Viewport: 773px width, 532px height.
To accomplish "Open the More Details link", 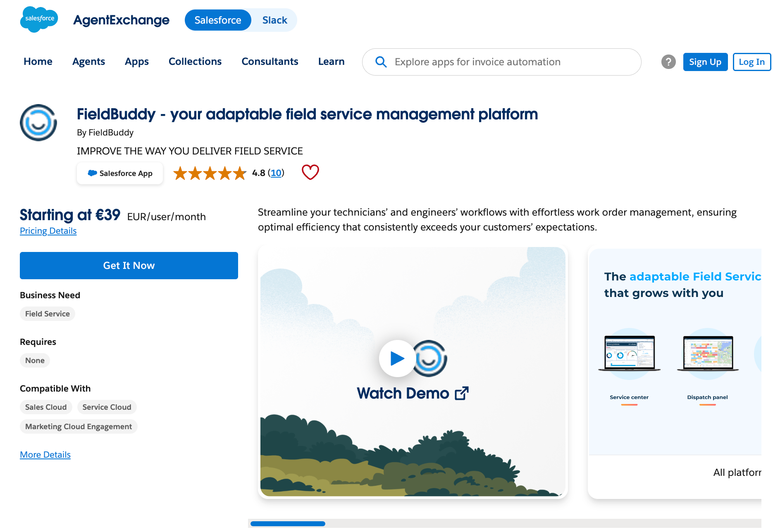I will tap(45, 455).
